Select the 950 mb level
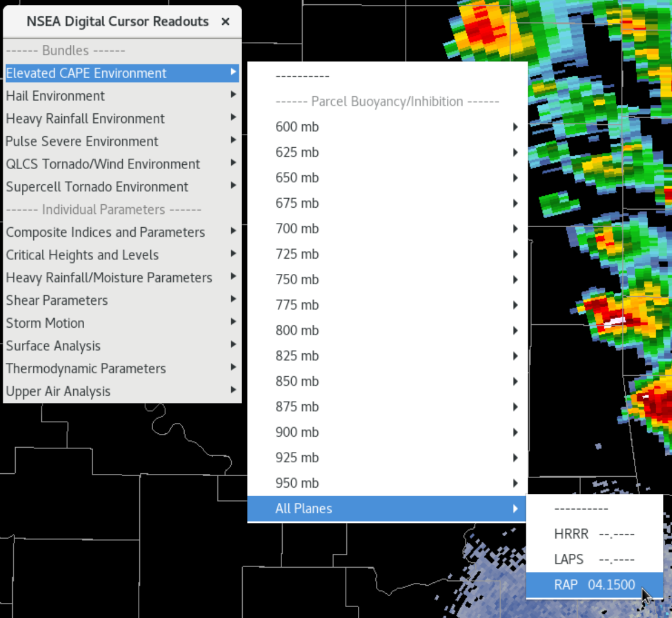Screen dimensions: 672x618 (387, 483)
